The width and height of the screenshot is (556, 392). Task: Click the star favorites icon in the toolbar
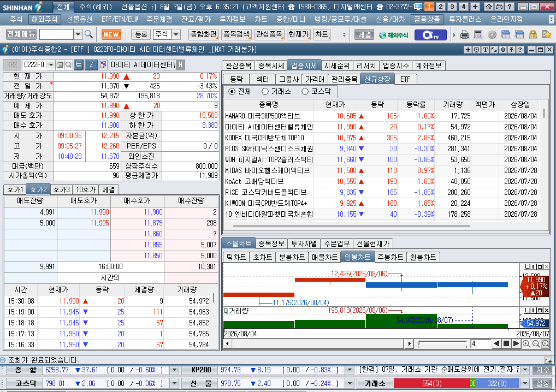click(x=546, y=35)
